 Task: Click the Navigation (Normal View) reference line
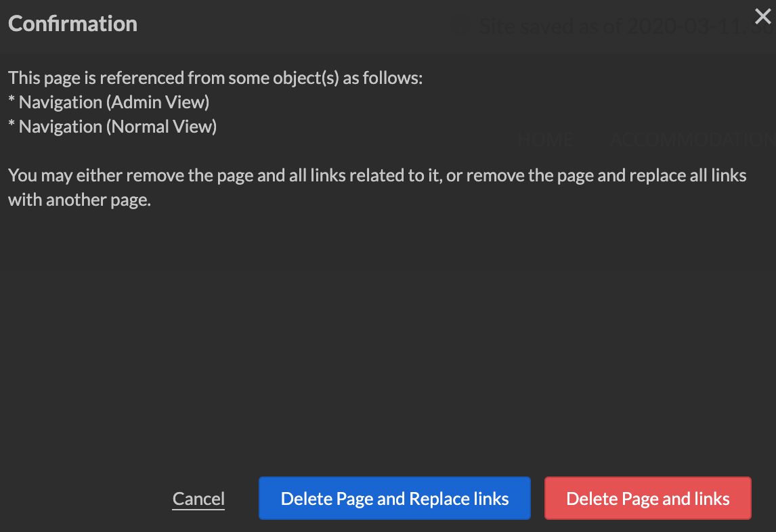click(x=112, y=127)
